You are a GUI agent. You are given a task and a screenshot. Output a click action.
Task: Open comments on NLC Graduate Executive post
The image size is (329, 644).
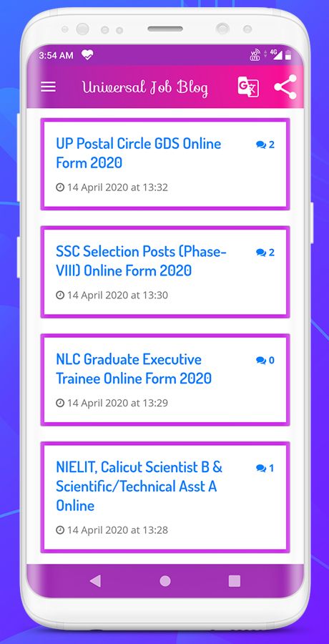pos(265,361)
